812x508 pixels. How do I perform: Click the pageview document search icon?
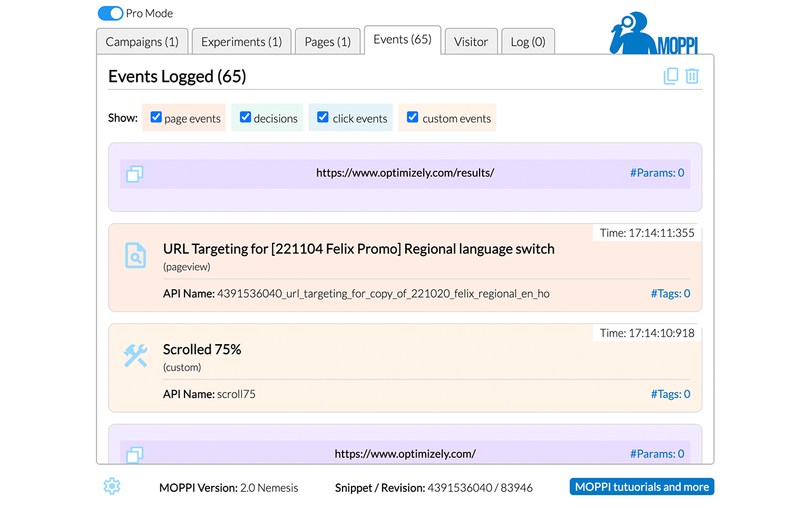click(135, 255)
